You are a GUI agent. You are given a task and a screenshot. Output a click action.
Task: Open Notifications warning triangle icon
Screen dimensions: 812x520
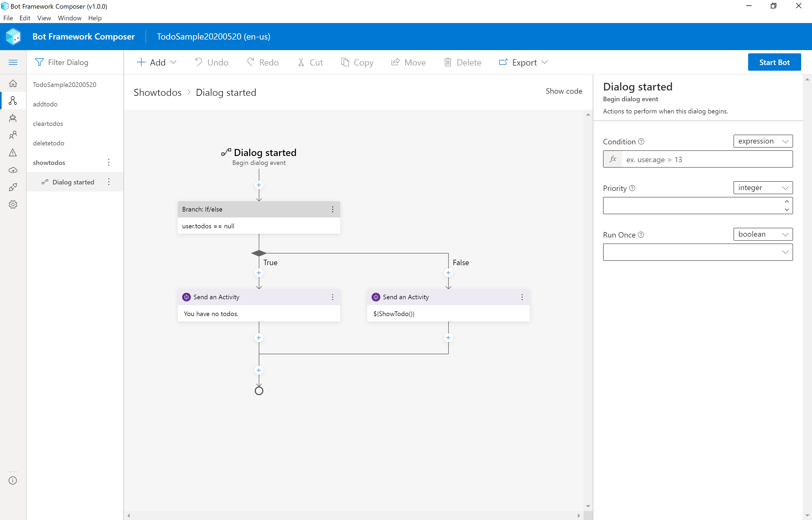[13, 153]
